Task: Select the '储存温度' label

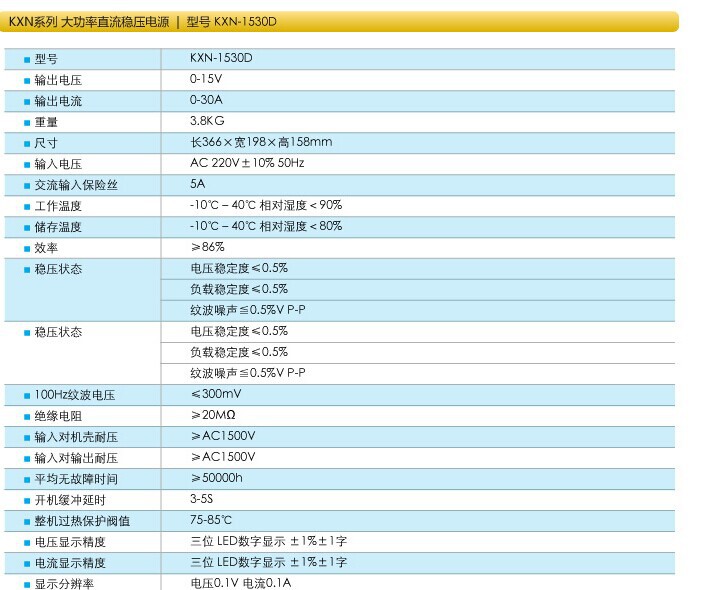Action: (x=58, y=227)
